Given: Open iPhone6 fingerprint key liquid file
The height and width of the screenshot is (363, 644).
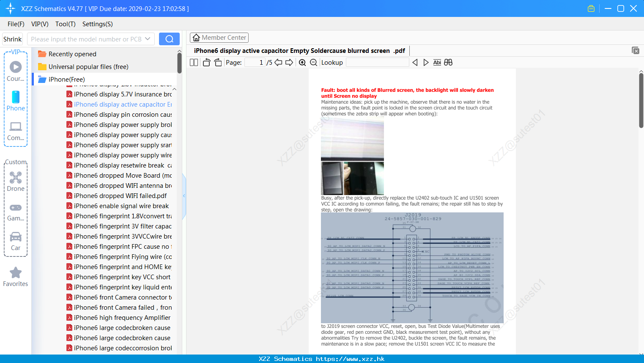Looking at the screenshot, I should [x=119, y=287].
